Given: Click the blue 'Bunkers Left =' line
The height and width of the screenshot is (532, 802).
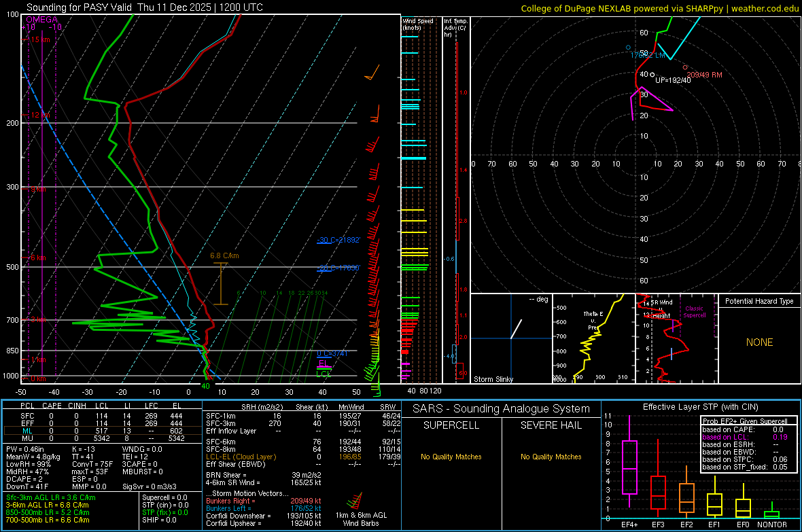Looking at the screenshot, I should [264, 508].
